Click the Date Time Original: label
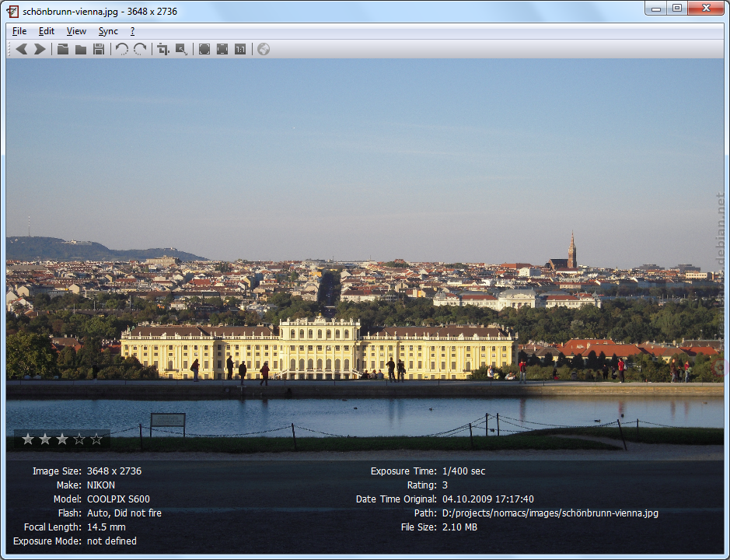 396,499
